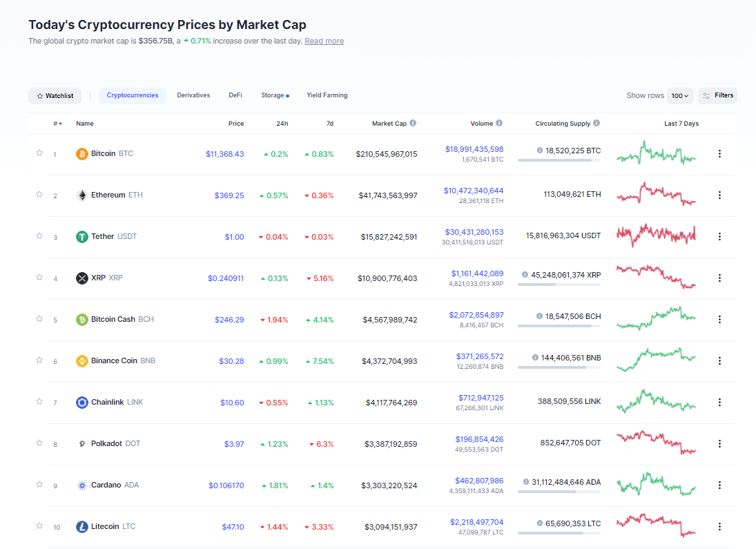Open the three-dot menu for Bitcoin Cash row
The width and height of the screenshot is (756, 549).
pyautogui.click(x=719, y=319)
